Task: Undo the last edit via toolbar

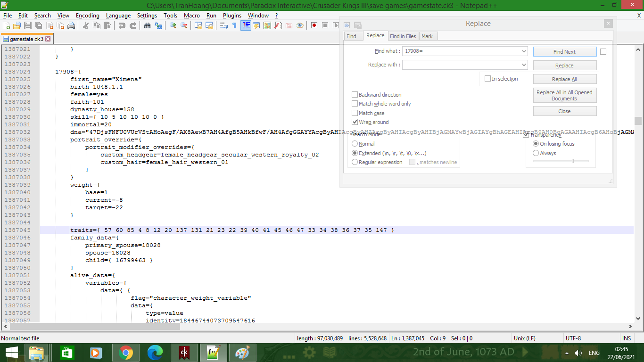Action: [x=122, y=25]
